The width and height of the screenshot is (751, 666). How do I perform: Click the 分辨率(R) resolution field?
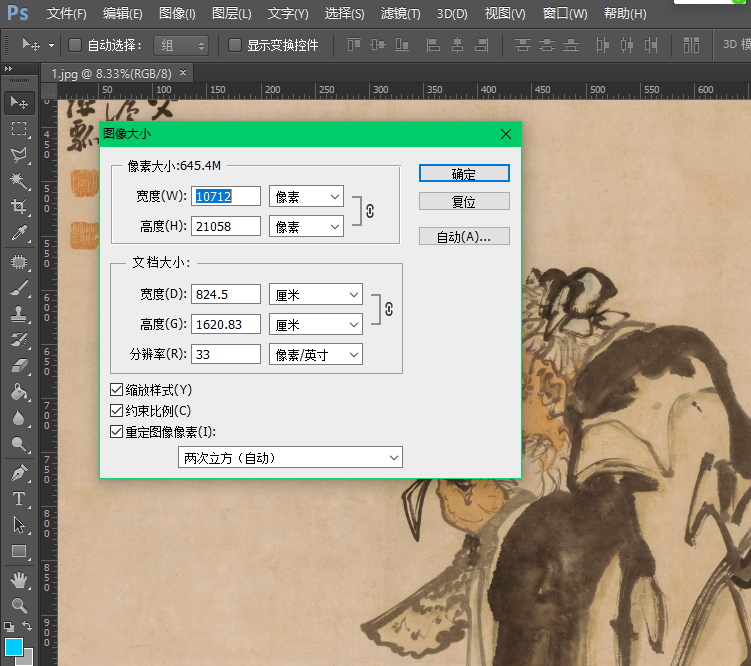(x=226, y=354)
